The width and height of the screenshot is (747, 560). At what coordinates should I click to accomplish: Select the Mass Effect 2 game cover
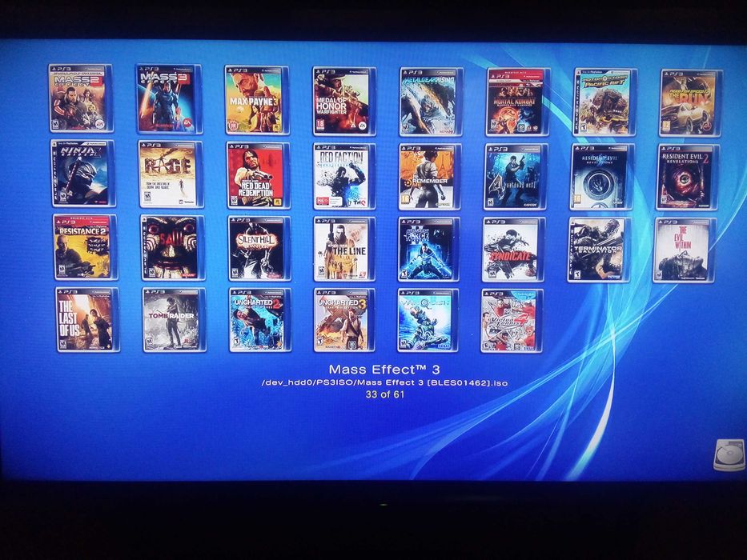tap(80, 98)
